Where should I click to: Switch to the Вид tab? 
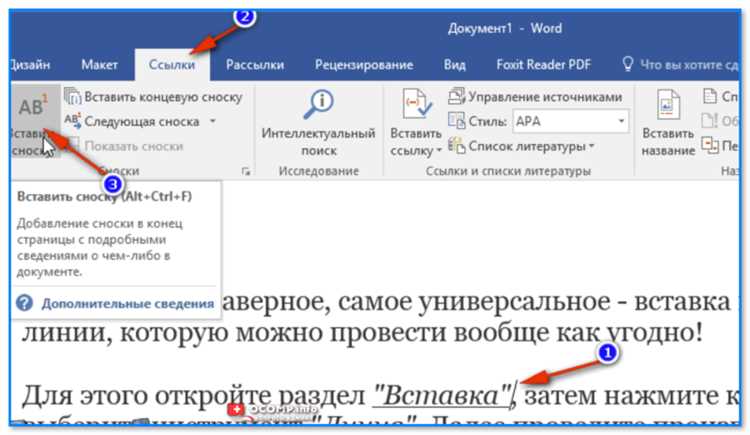click(454, 65)
